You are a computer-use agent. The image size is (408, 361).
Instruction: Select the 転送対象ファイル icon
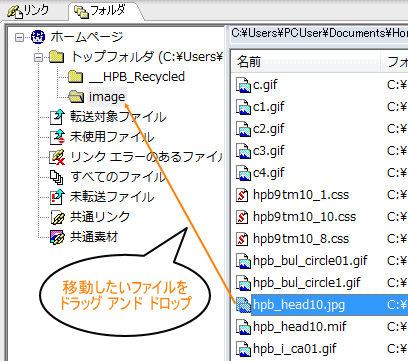57,117
